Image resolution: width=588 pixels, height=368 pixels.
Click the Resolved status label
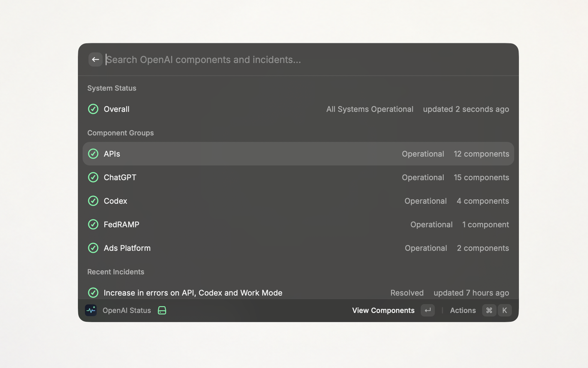(407, 293)
